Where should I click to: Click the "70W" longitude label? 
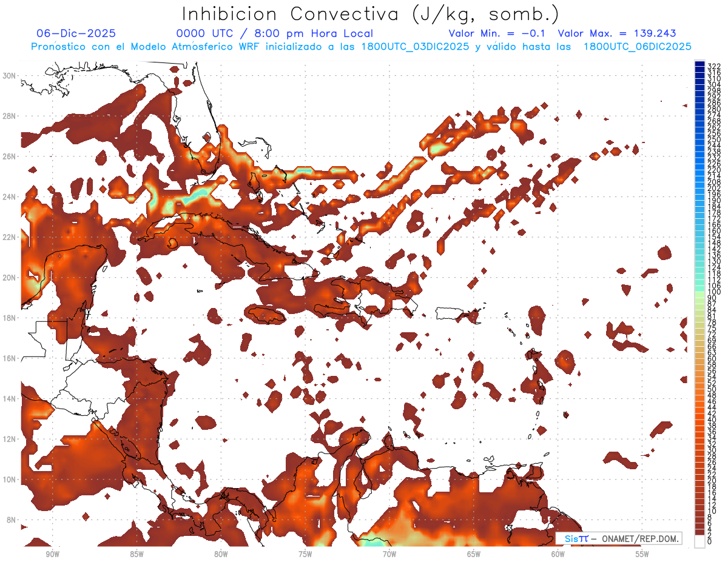click(389, 554)
